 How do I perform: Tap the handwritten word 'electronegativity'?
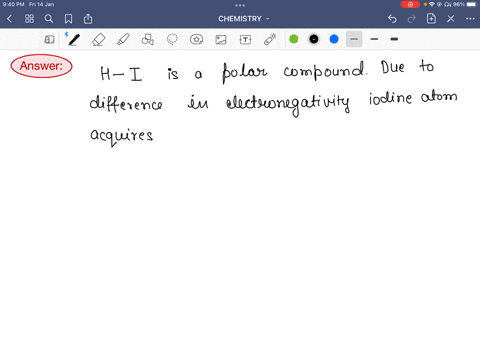[x=288, y=104]
